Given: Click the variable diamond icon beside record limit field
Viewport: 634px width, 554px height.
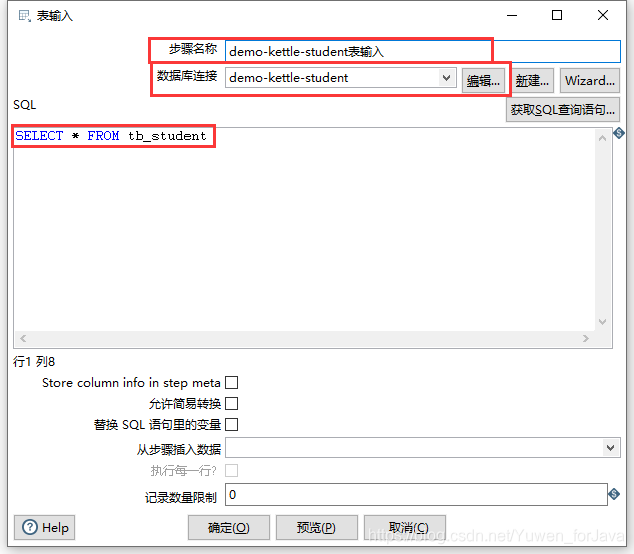Looking at the screenshot, I should tap(614, 494).
